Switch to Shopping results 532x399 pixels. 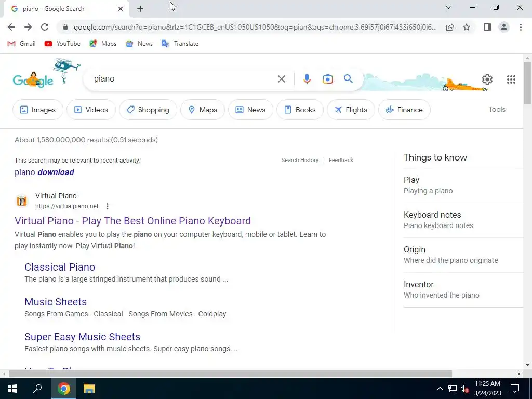(148, 110)
